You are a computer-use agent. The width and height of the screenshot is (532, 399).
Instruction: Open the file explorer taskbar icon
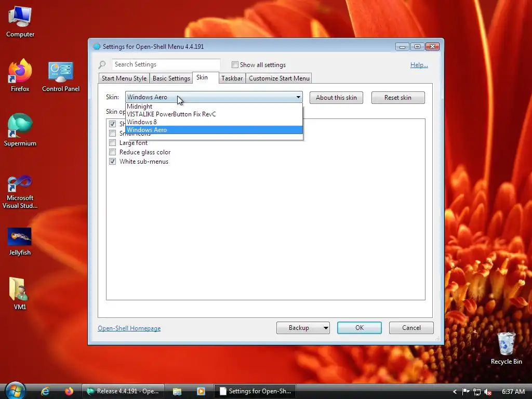177,392
